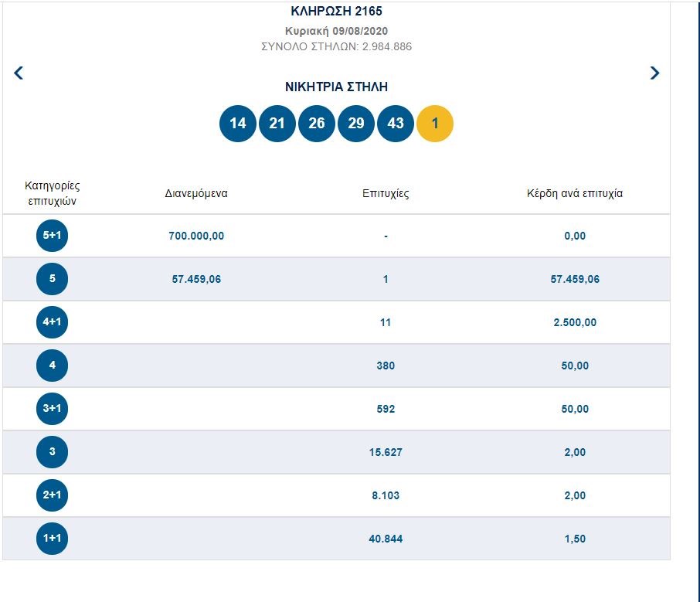700x602 pixels.
Task: Click winning number ball 29
Action: tap(356, 124)
